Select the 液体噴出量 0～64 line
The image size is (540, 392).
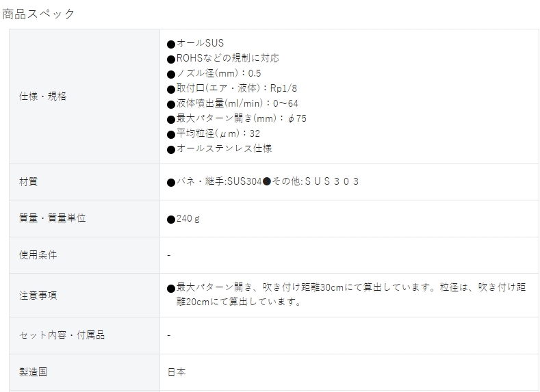[233, 103]
